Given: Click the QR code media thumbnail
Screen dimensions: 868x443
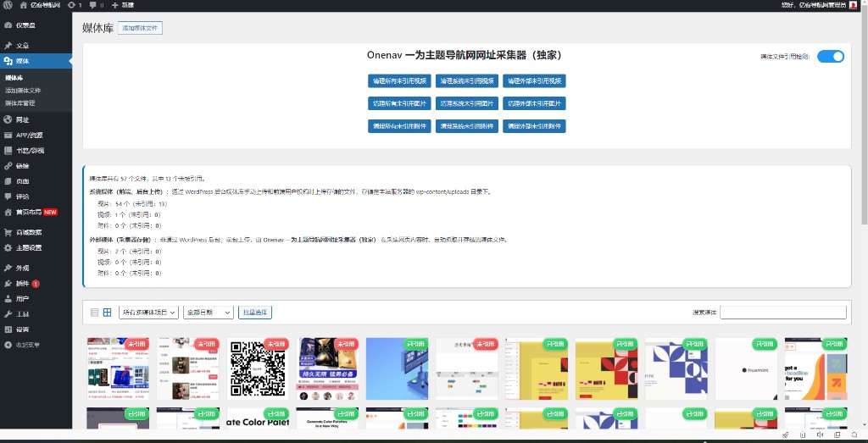Looking at the screenshot, I should (259, 368).
